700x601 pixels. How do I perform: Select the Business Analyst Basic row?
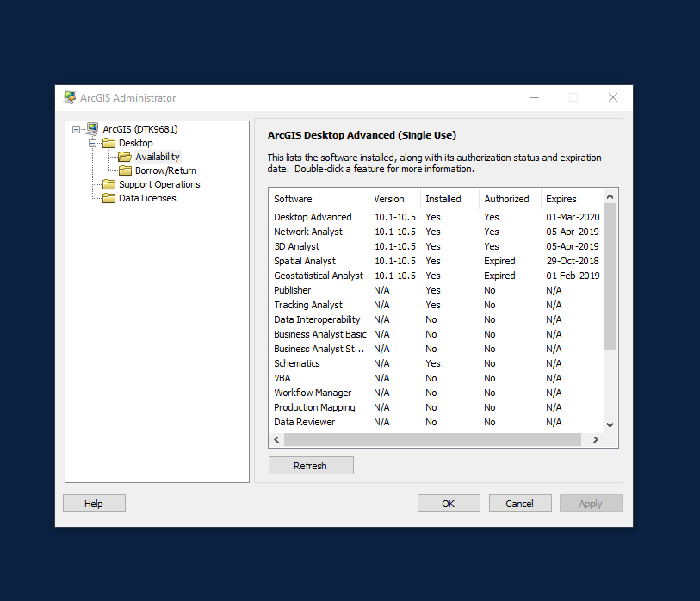[x=437, y=334]
